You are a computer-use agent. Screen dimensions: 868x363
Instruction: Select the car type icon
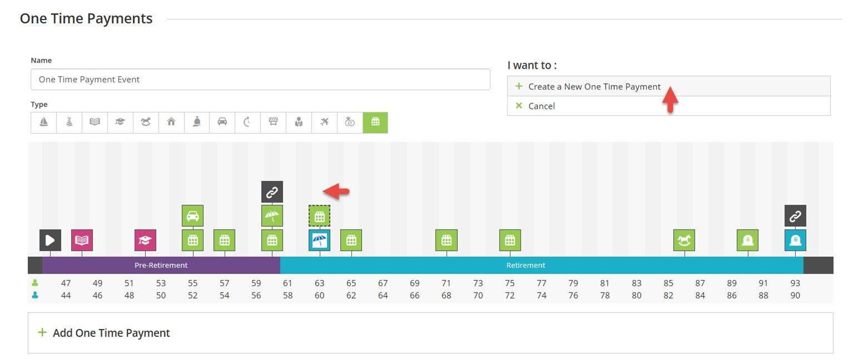click(222, 122)
